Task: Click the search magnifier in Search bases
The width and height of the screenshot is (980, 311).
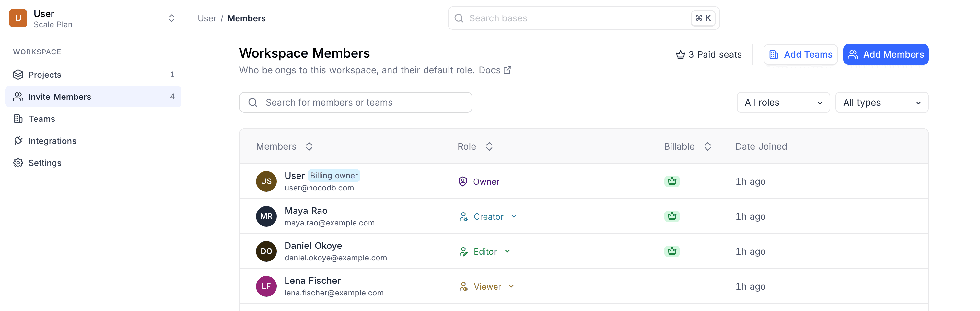Action: (x=459, y=18)
